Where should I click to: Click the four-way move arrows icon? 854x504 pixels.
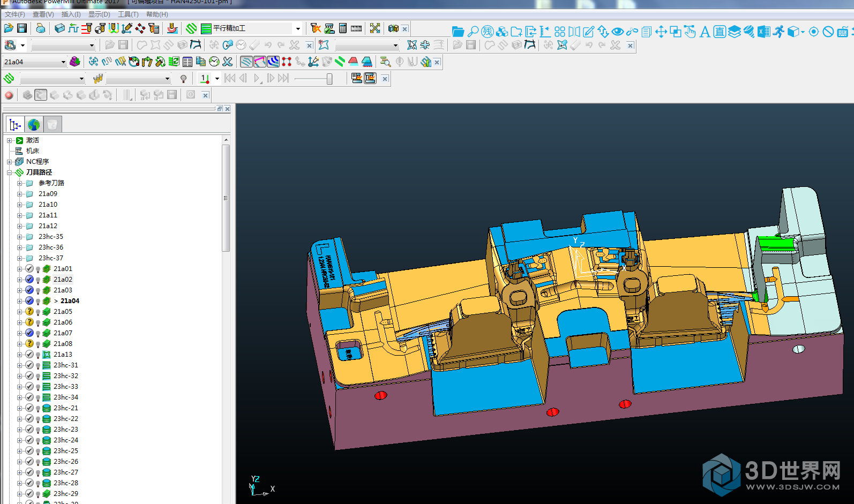pos(661,32)
